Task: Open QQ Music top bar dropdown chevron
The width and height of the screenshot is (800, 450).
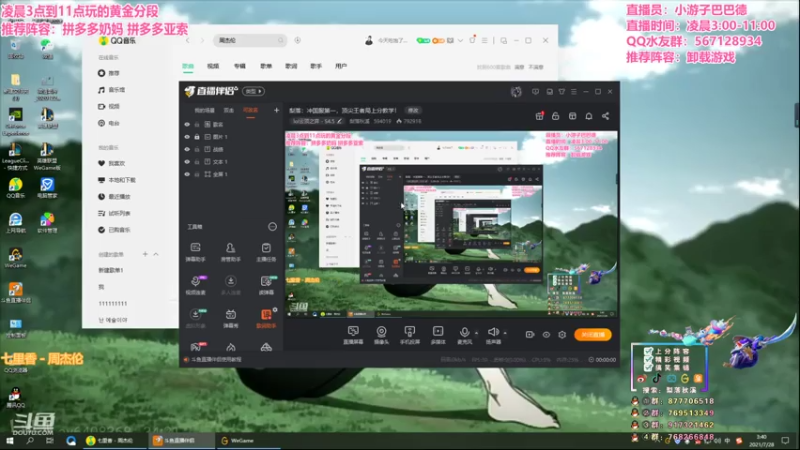Action: point(460,40)
